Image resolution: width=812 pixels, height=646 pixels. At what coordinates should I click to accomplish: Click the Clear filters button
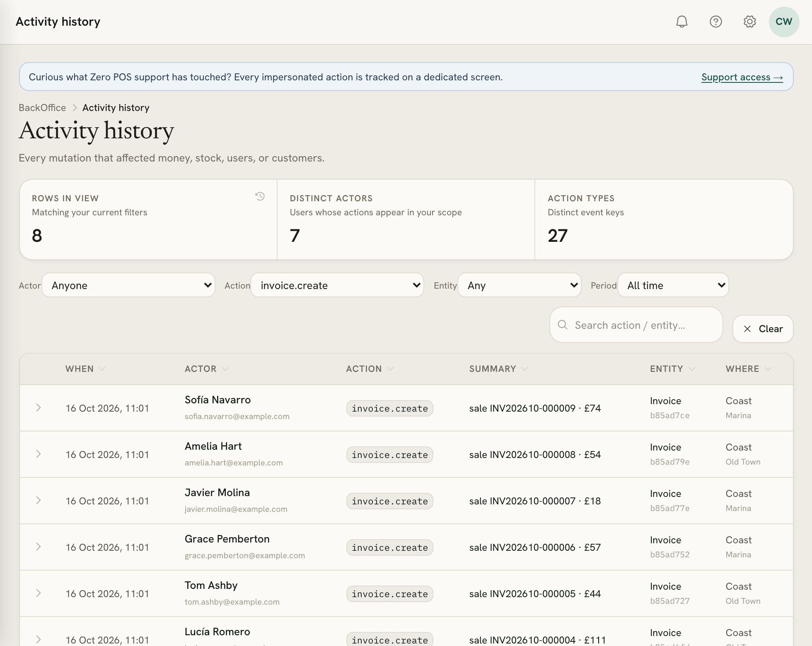[763, 329]
